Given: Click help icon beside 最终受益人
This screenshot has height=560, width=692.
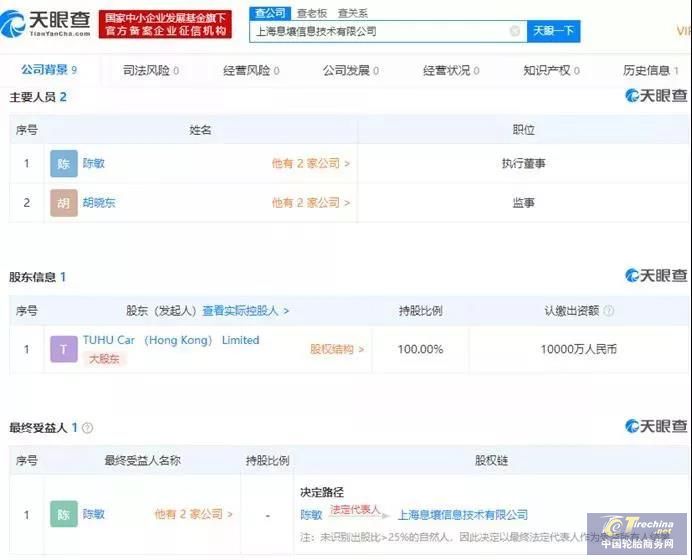Looking at the screenshot, I should (x=87, y=428).
